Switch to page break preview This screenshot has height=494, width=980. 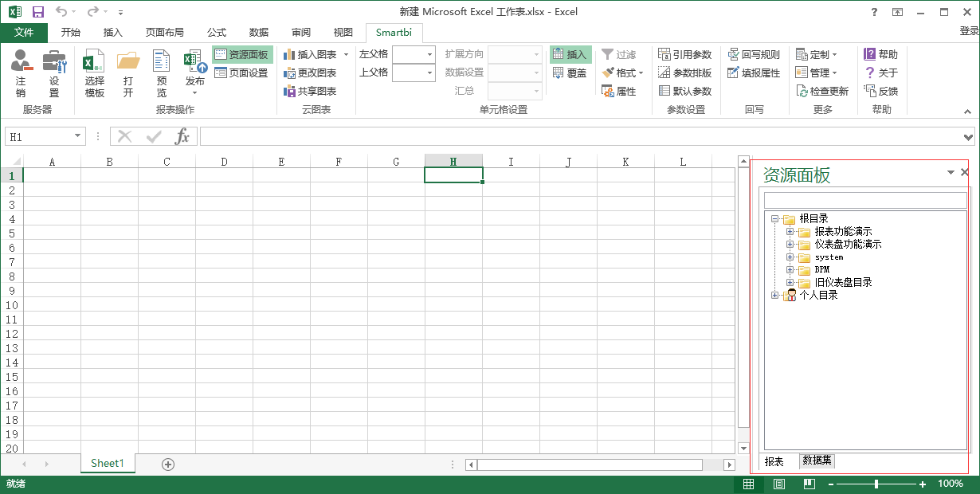(x=809, y=484)
